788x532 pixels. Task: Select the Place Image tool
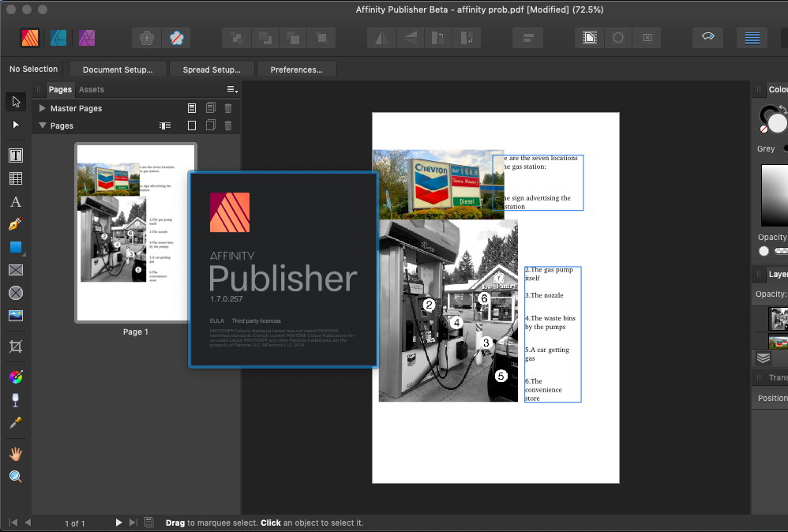16,316
